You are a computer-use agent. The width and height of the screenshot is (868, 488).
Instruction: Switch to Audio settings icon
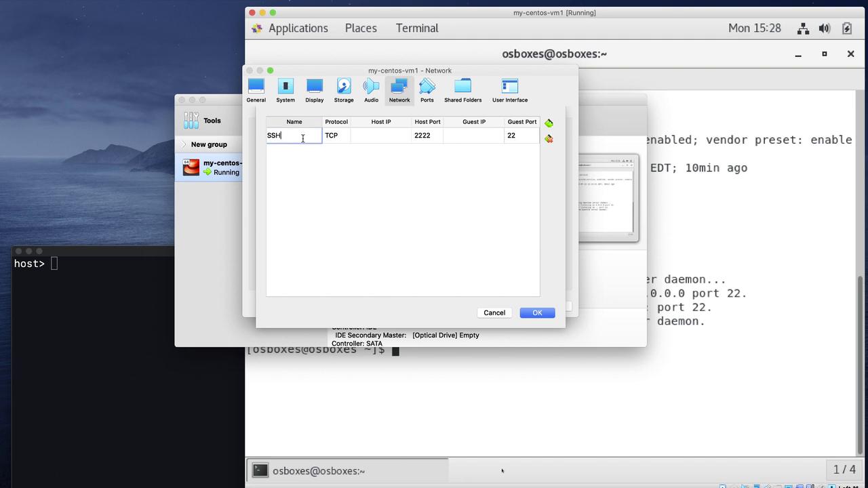coord(371,90)
